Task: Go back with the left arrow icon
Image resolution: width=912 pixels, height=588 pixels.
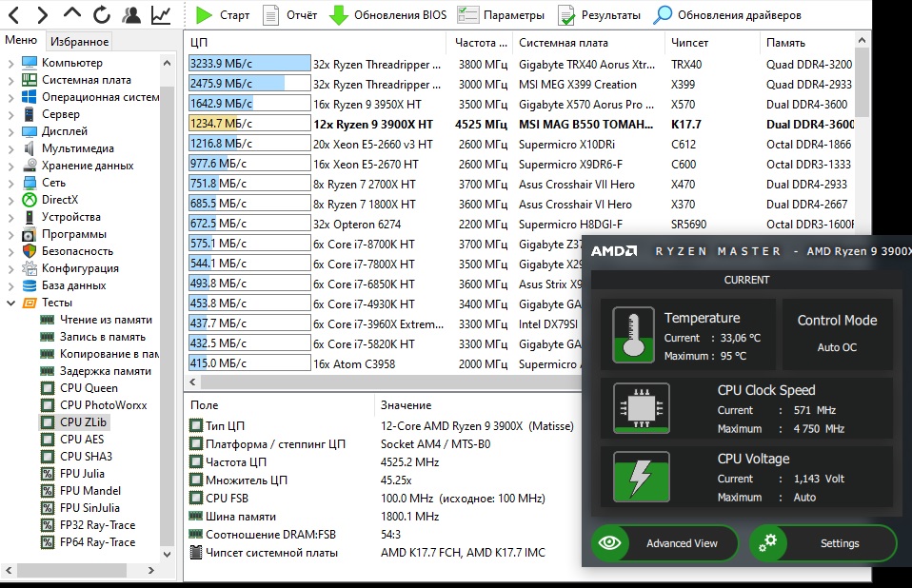Action: click(x=14, y=14)
